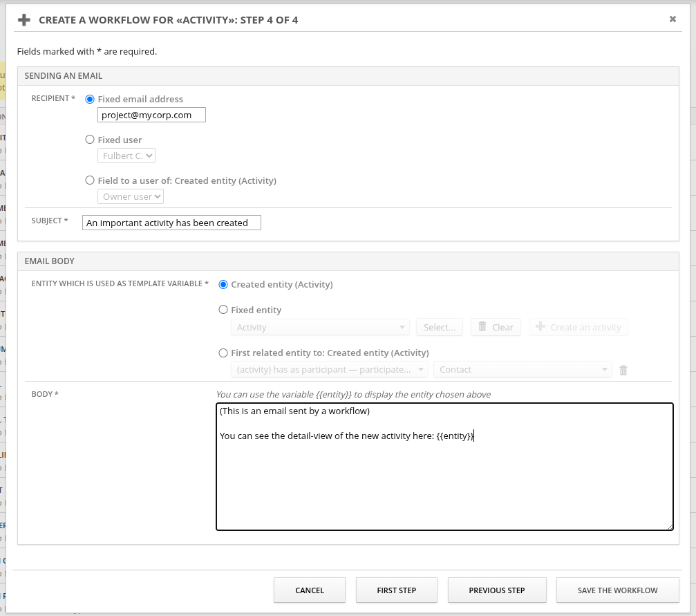The width and height of the screenshot is (696, 616).
Task: Save the workflow
Action: pyautogui.click(x=617, y=590)
